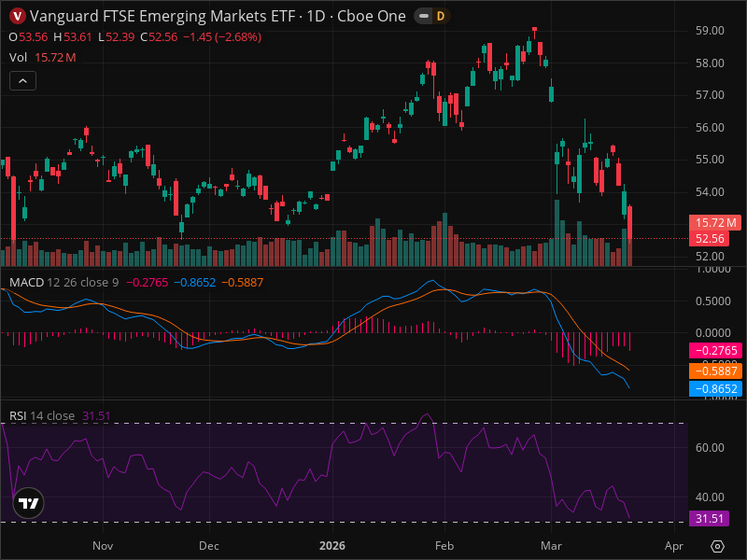
Task: Click the gray market status pill icon
Action: pyautogui.click(x=424, y=16)
